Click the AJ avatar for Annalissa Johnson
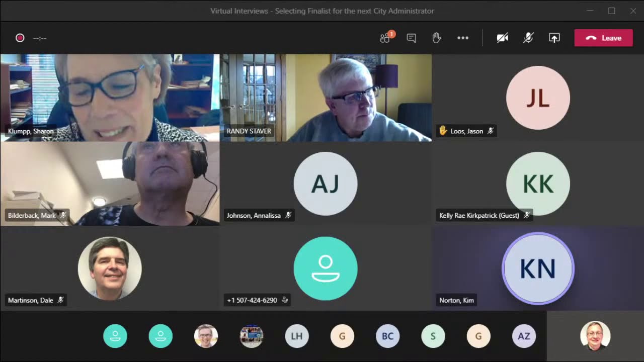Screen dimensions: 644x362 point(326,184)
